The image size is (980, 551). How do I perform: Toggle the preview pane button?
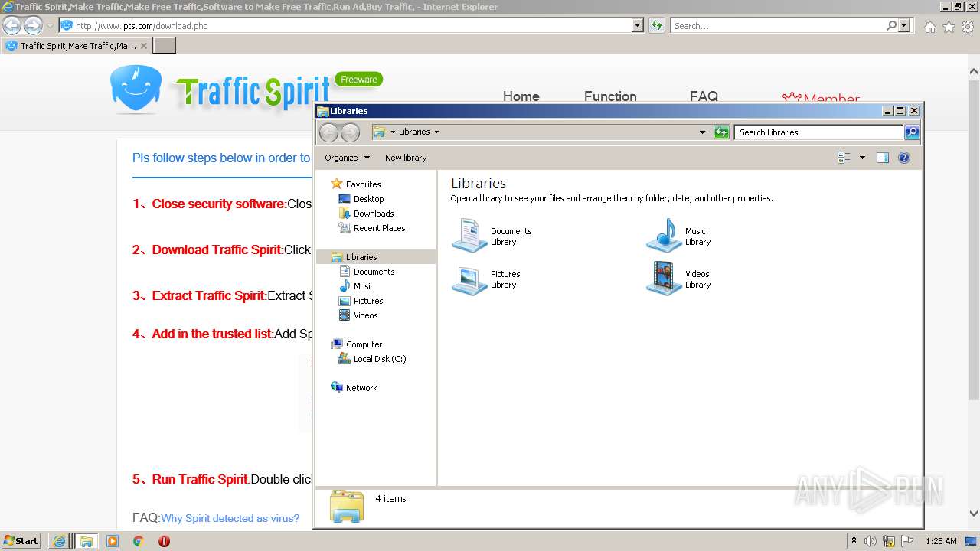(x=882, y=158)
